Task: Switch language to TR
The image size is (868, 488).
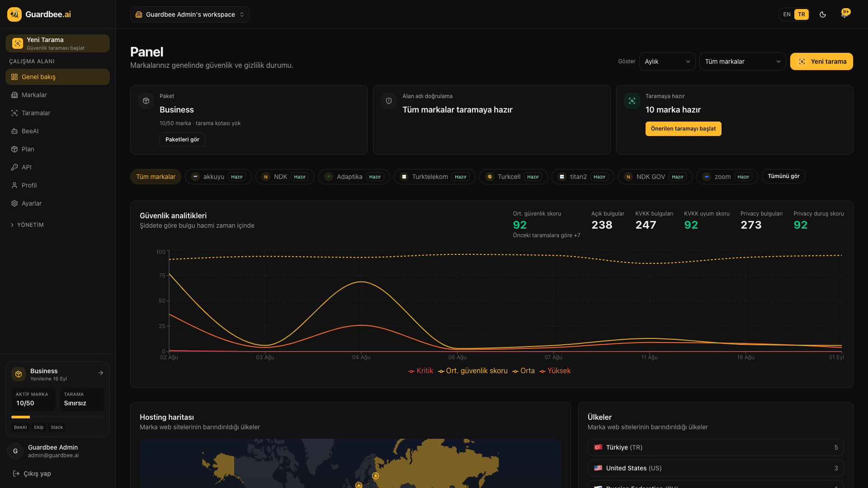Action: point(802,14)
